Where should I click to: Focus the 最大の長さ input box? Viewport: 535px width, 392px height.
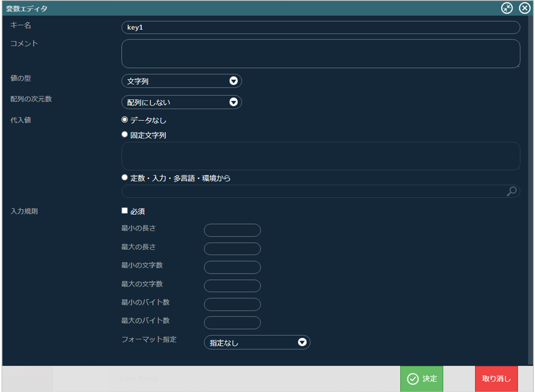[232, 249]
